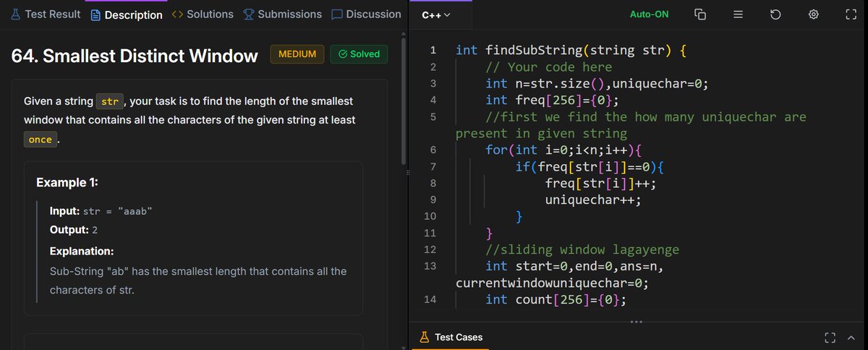The width and height of the screenshot is (868, 350).
Task: Click the MEDIUM difficulty badge
Action: pyautogui.click(x=297, y=54)
